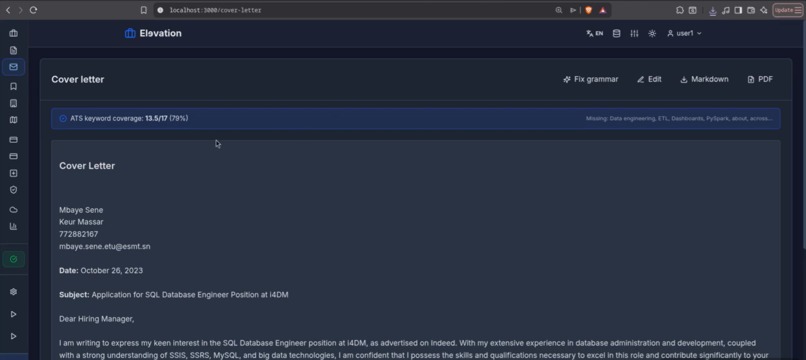
Task: Open the Brave Rewards triangle icon
Action: click(x=602, y=10)
